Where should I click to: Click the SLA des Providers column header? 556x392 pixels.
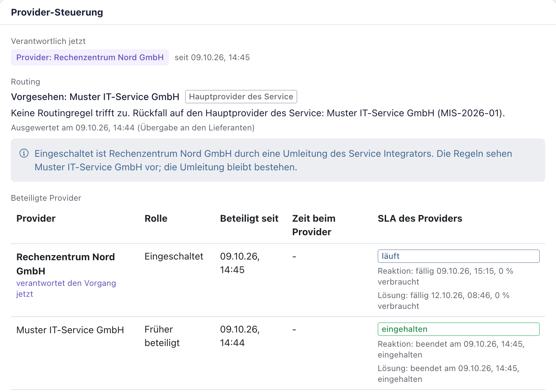(420, 218)
